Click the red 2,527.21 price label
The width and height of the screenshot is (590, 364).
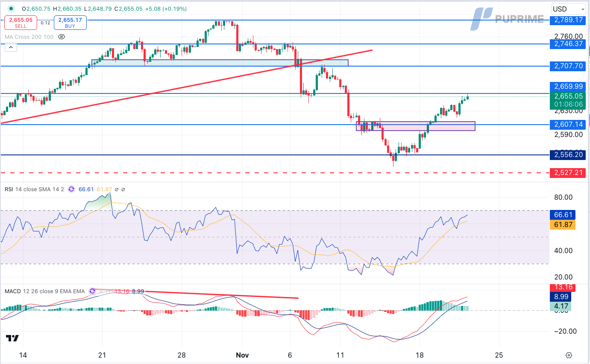[568, 173]
